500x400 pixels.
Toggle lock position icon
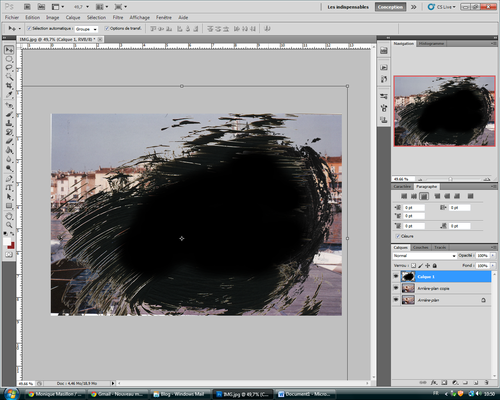tap(427, 266)
